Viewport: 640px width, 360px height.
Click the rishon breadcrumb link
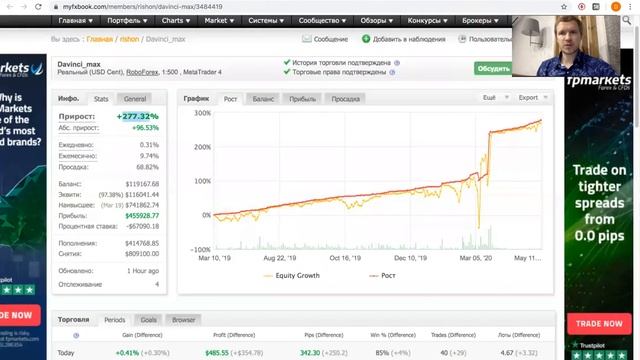(x=129, y=39)
